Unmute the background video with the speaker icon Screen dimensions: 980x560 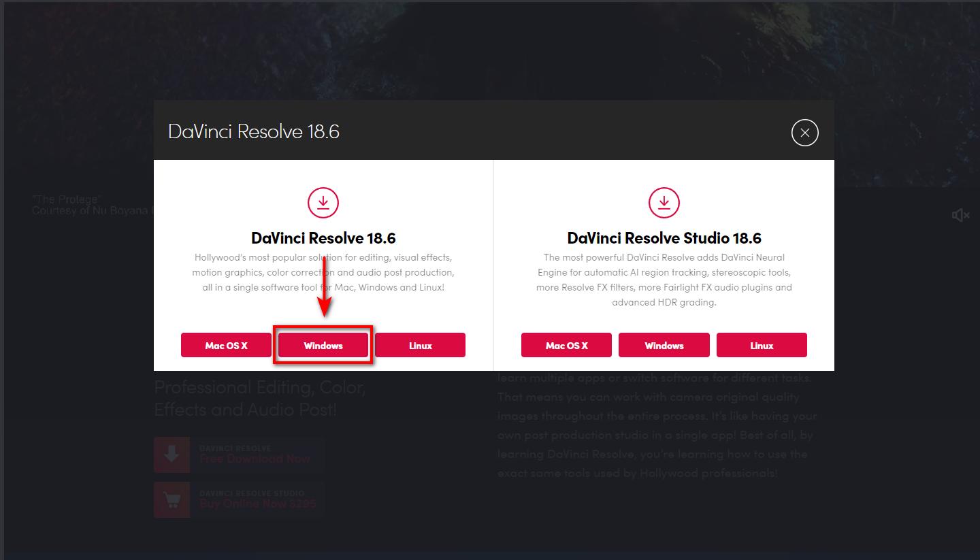960,215
